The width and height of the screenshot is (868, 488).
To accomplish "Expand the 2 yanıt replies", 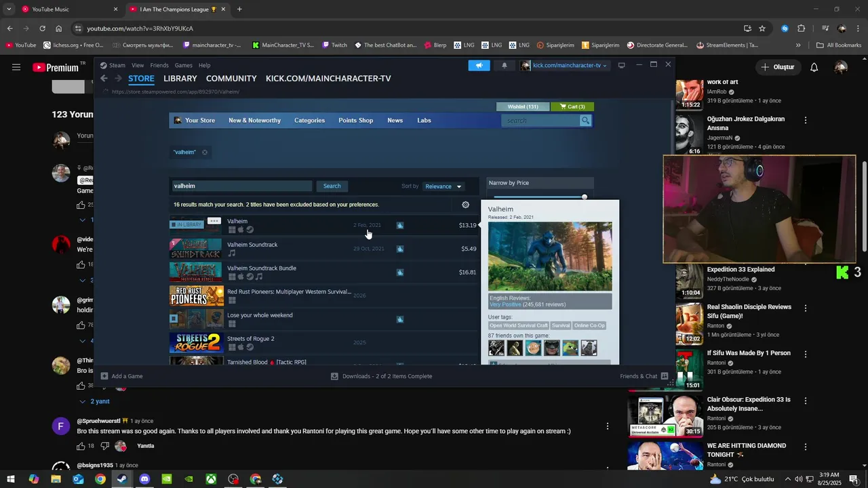I will click(x=94, y=401).
